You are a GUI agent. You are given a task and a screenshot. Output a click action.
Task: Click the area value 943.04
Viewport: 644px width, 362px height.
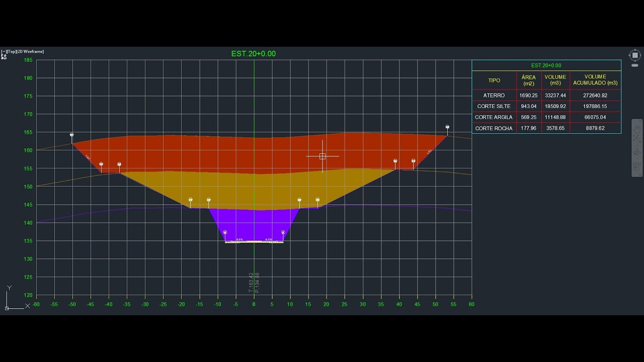click(528, 107)
